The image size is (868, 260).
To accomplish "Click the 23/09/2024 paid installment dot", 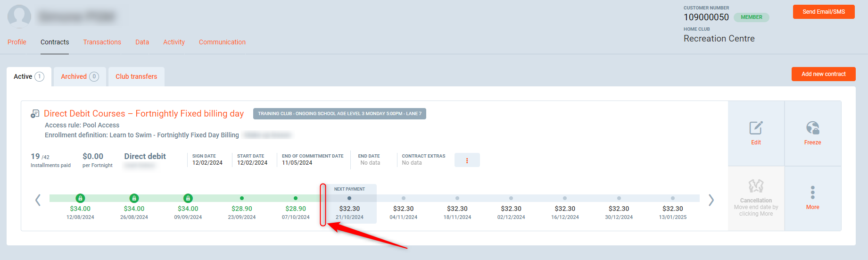I will click(x=242, y=198).
